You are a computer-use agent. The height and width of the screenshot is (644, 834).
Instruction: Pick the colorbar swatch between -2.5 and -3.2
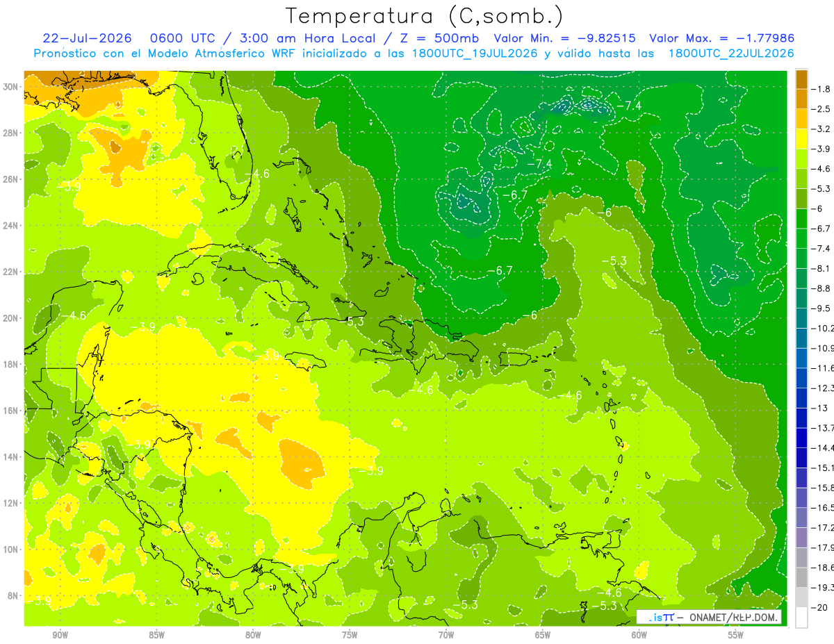[801, 119]
